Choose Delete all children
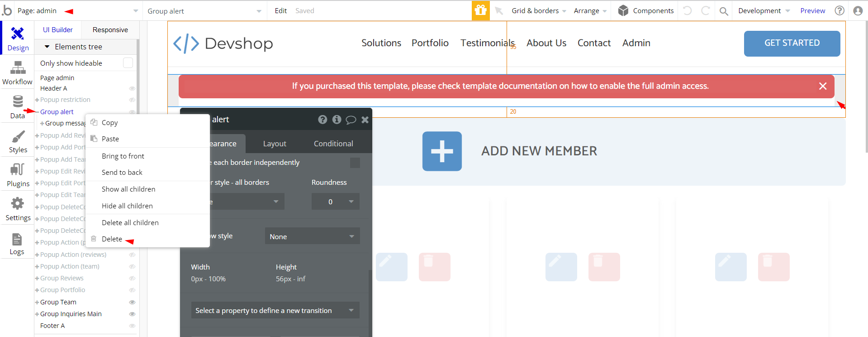868x337 pixels. (147, 222)
